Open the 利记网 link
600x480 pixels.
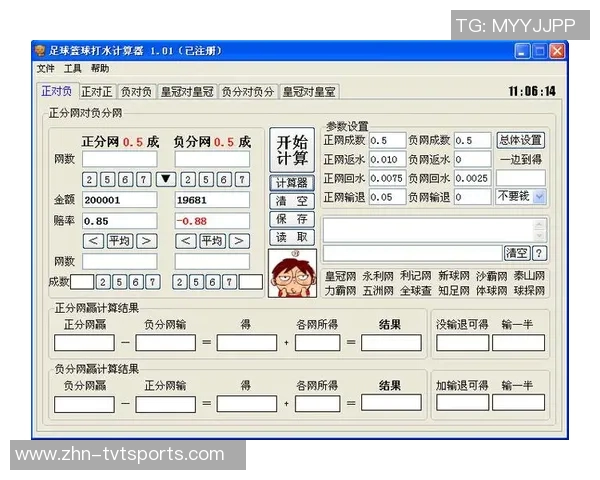coord(416,276)
